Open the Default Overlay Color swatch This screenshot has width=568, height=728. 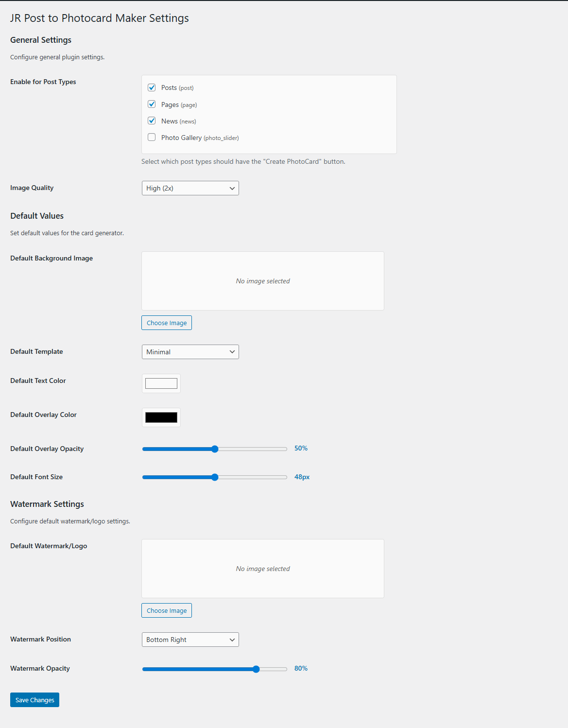coord(161,417)
